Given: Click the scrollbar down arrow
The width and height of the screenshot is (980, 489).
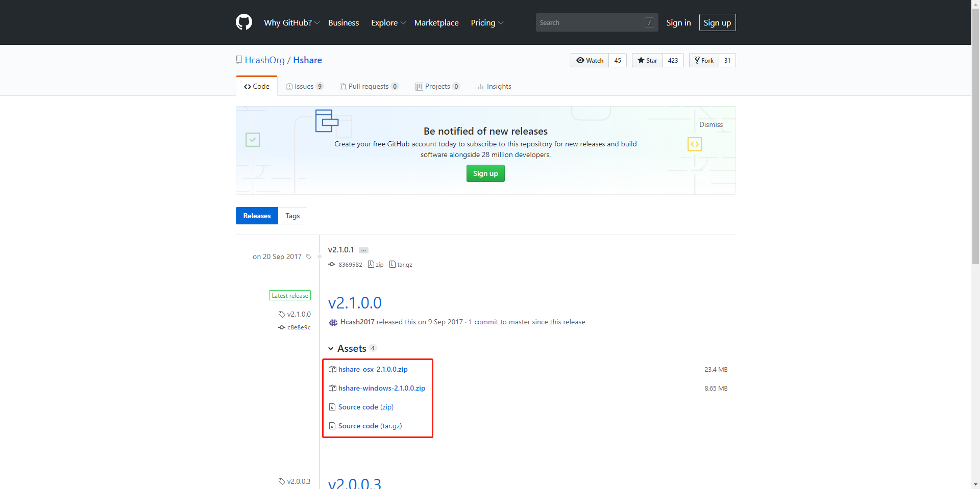Looking at the screenshot, I should (975, 484).
